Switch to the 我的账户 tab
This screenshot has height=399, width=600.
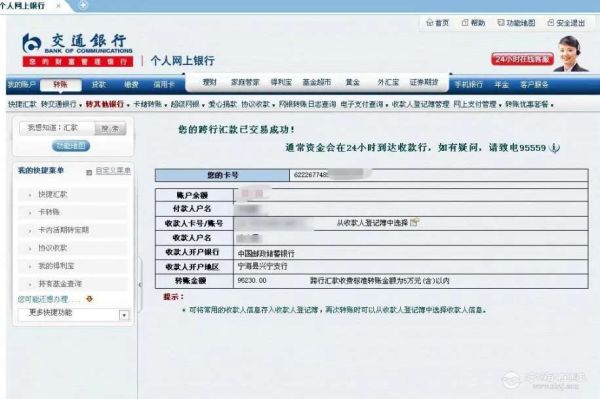[21, 85]
